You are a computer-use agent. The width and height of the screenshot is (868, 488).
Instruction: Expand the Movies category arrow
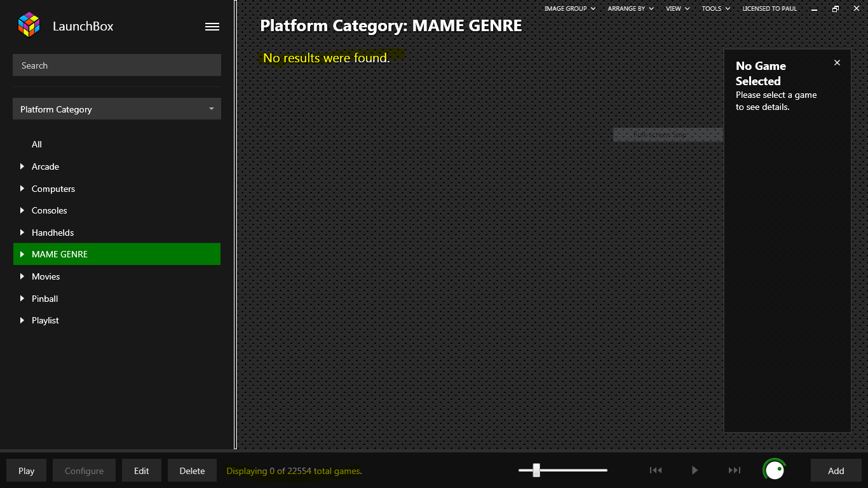pyautogui.click(x=22, y=276)
